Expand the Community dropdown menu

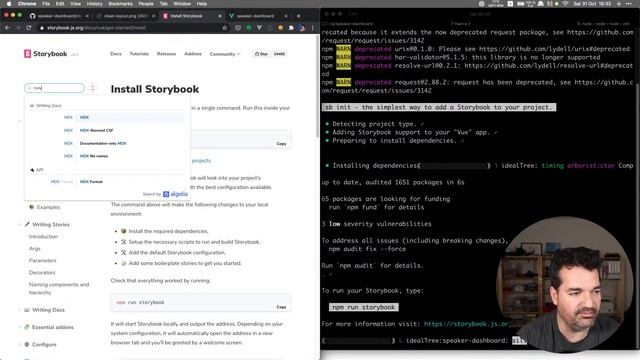225,54
